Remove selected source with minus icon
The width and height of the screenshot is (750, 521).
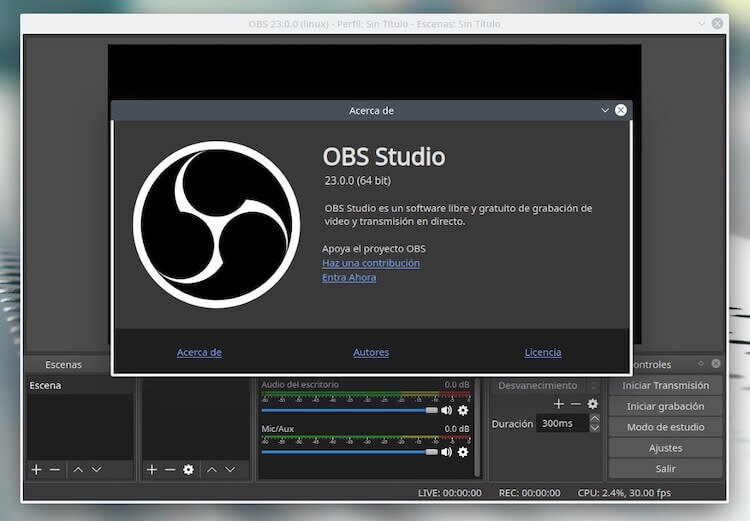click(170, 470)
